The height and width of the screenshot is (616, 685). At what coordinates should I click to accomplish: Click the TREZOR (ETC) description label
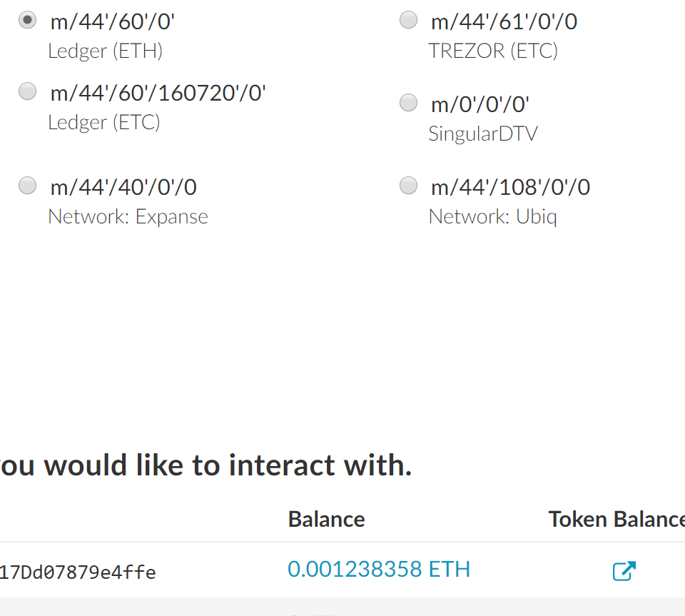(x=493, y=51)
